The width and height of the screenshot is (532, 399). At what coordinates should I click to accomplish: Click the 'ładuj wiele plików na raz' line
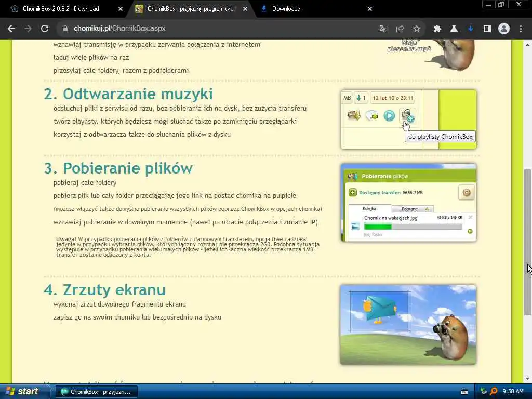pyautogui.click(x=91, y=58)
